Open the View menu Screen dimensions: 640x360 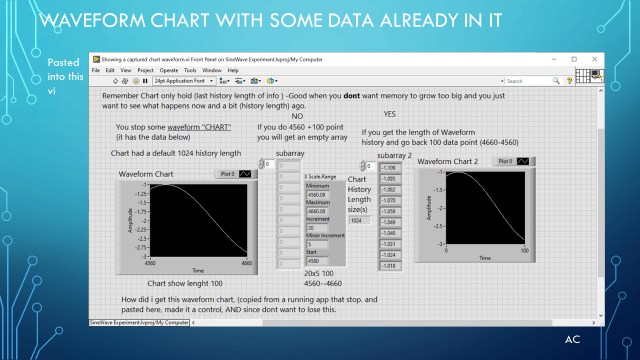[x=126, y=70]
